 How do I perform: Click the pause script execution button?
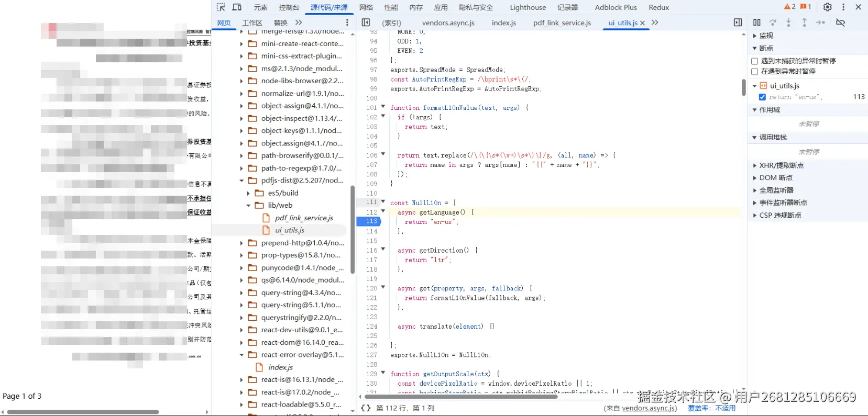[x=756, y=23]
